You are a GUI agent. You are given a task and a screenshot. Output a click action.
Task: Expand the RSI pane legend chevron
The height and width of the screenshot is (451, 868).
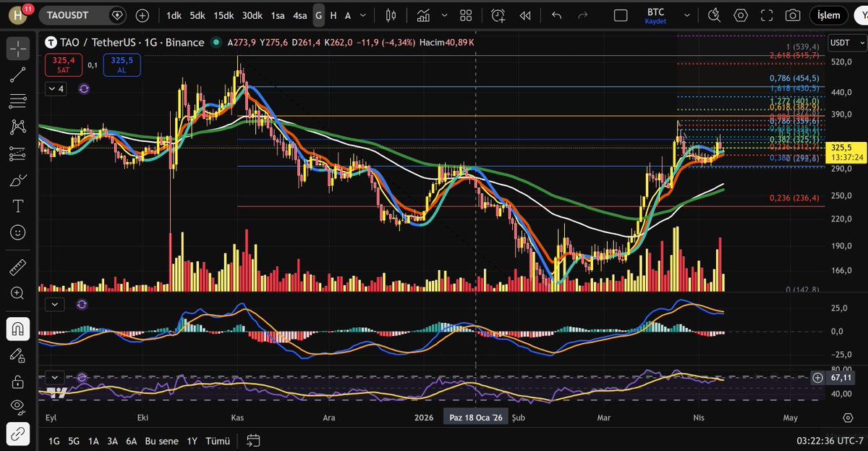click(56, 376)
